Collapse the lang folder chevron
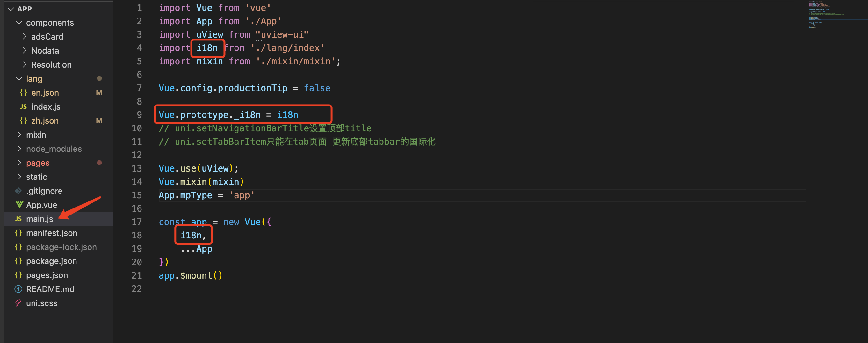Screen dimensions: 868x343 (19, 78)
